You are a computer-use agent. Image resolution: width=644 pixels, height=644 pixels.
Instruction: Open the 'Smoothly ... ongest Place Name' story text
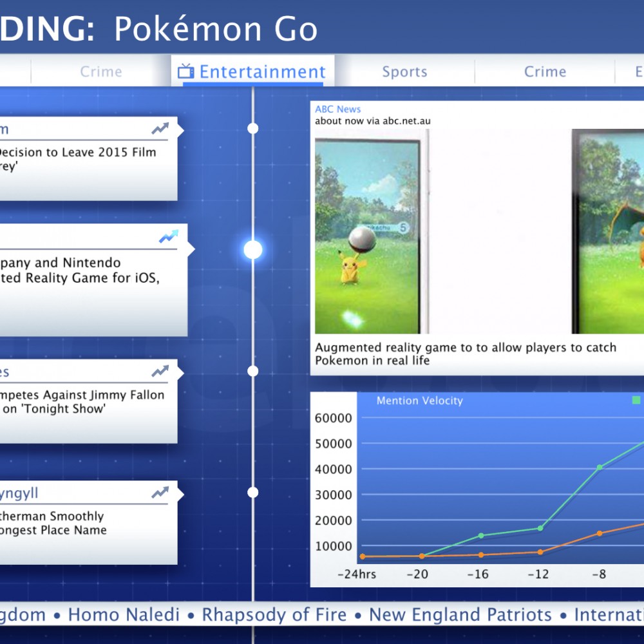point(53,523)
